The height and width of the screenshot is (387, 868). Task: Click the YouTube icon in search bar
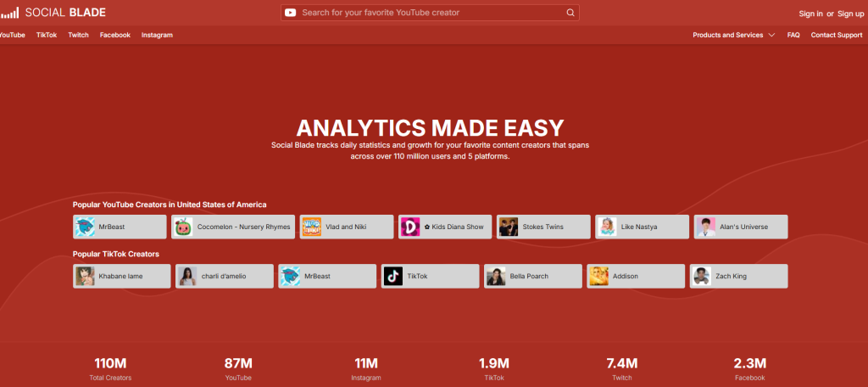click(x=291, y=13)
